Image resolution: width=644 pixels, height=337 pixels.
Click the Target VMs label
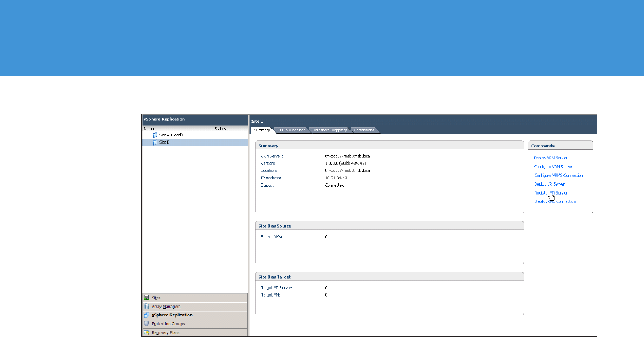coord(271,295)
